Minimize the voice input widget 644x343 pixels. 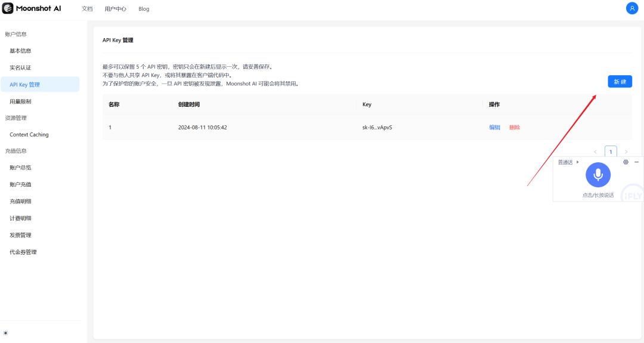click(x=637, y=162)
